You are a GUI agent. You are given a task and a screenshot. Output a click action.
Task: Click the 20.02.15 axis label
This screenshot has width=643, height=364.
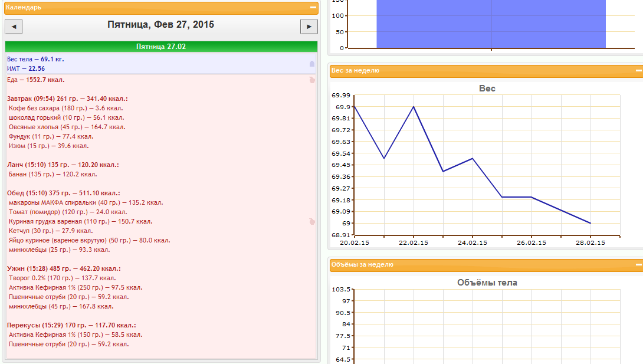355,242
